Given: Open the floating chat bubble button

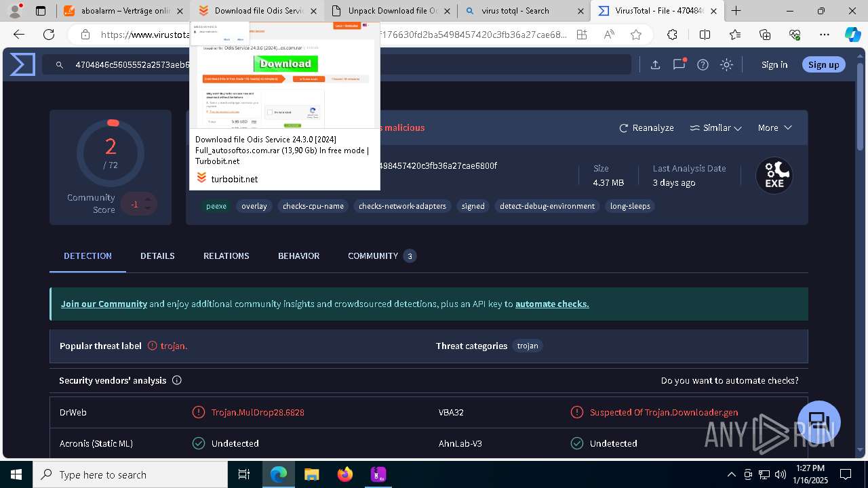Looking at the screenshot, I should click(819, 422).
